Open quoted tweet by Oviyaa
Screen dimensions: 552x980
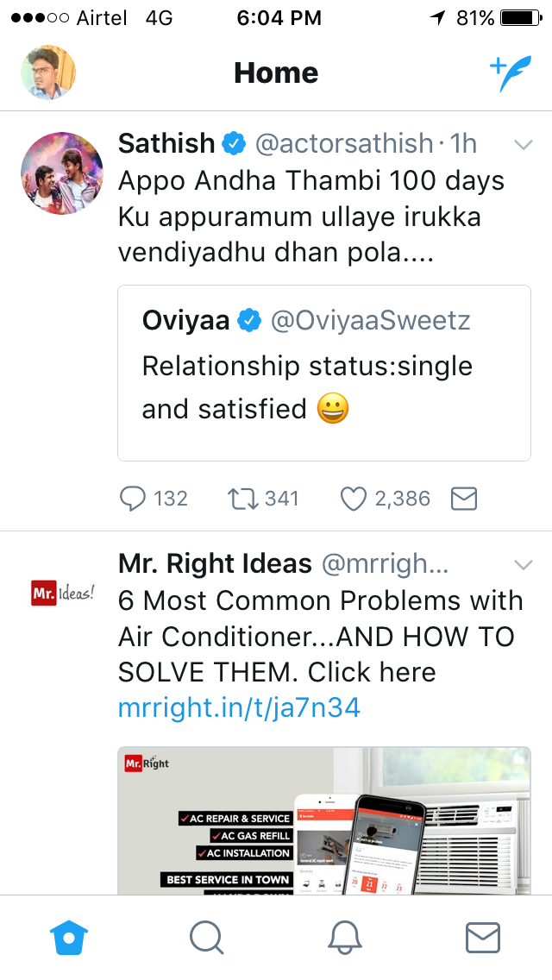pos(323,374)
